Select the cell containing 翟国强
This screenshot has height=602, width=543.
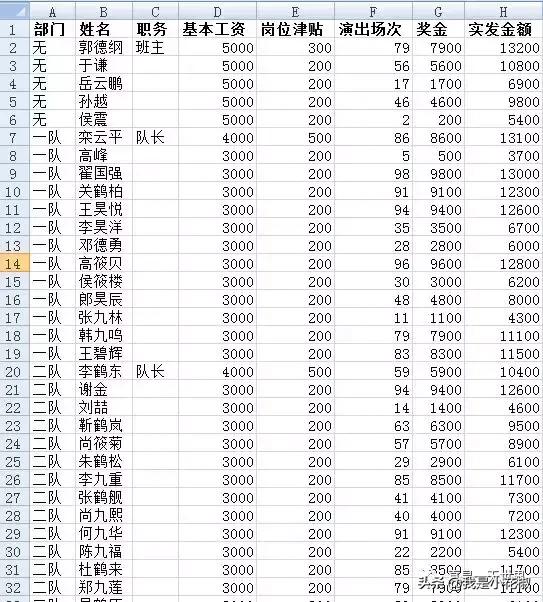[104, 174]
